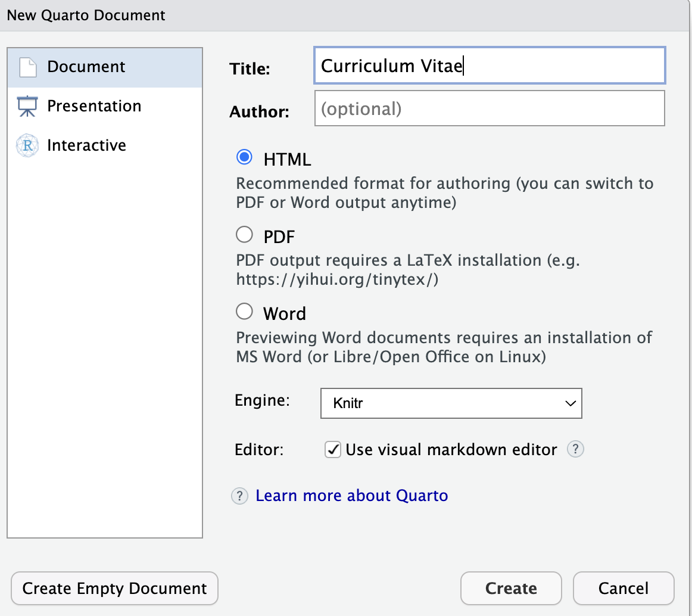Select Document type label in sidebar
The width and height of the screenshot is (692, 616).
click(x=86, y=67)
